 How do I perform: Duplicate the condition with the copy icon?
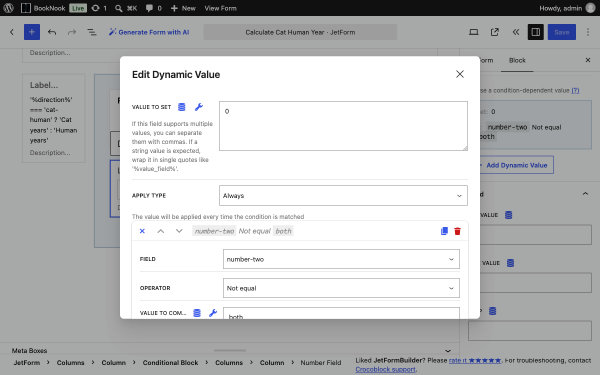(444, 231)
